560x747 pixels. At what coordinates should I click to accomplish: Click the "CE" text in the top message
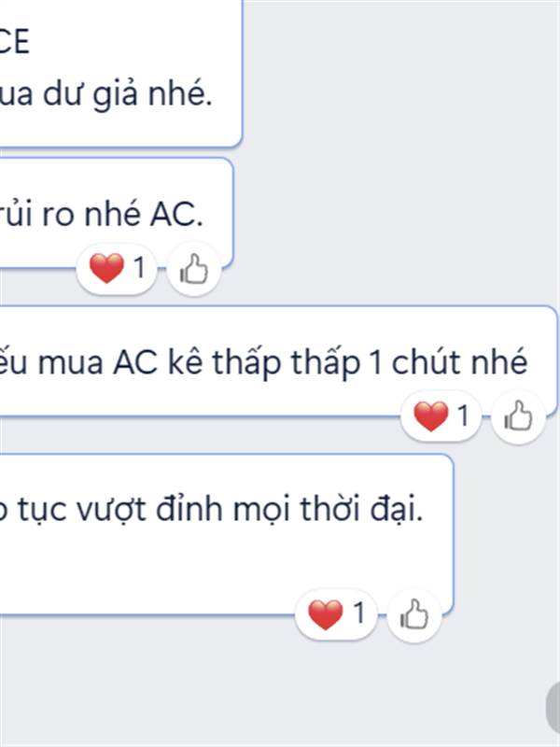point(14,42)
